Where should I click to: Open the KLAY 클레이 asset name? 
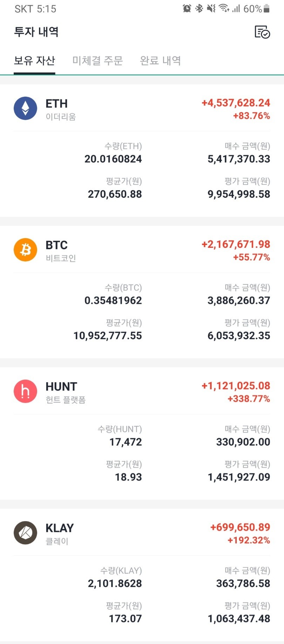60,533
